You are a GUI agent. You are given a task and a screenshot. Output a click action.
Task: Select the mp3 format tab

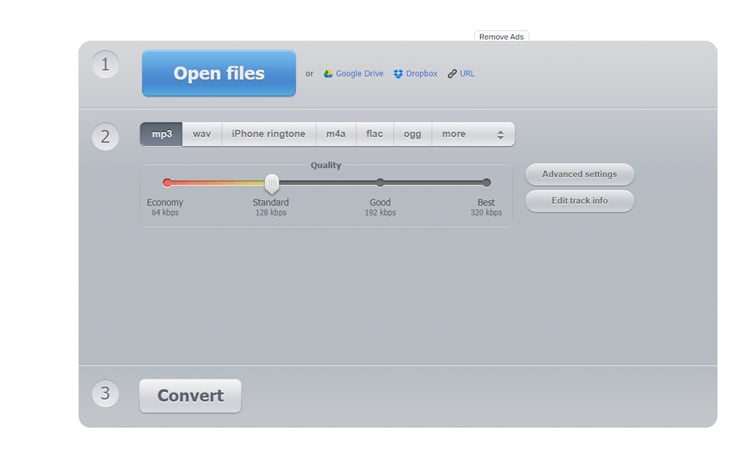[x=162, y=134]
